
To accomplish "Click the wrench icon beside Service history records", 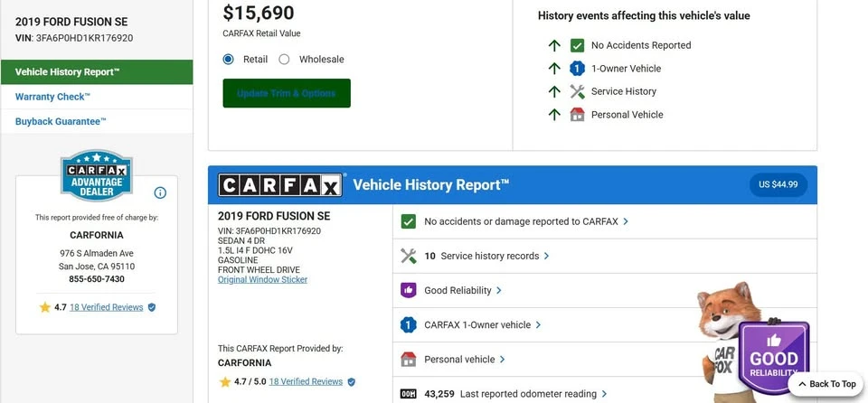I will tap(408, 256).
